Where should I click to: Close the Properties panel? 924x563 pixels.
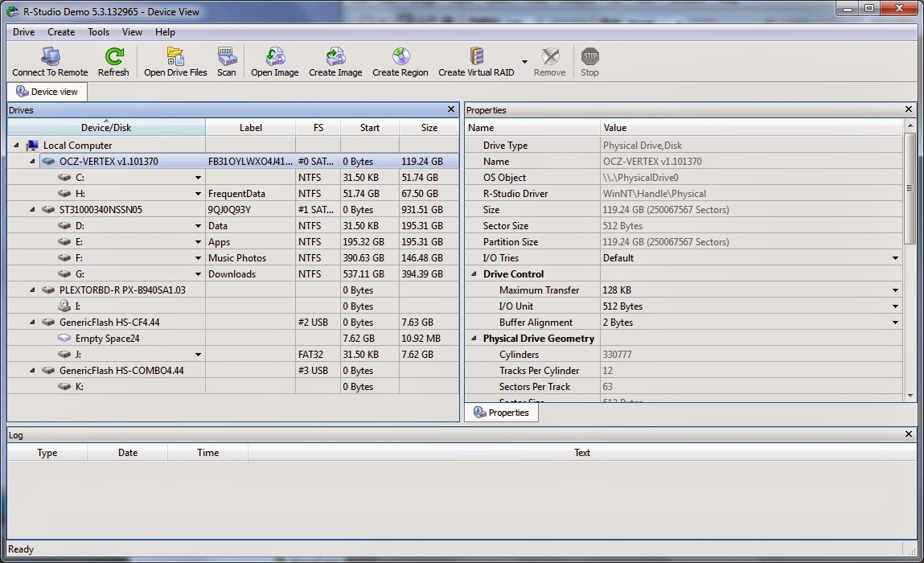[x=909, y=109]
